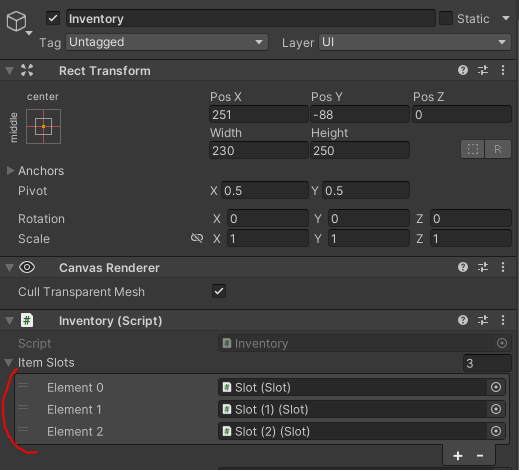Screen dimensions: 519x470
Task: Open object picker for Element 2
Action: pyautogui.click(x=496, y=431)
